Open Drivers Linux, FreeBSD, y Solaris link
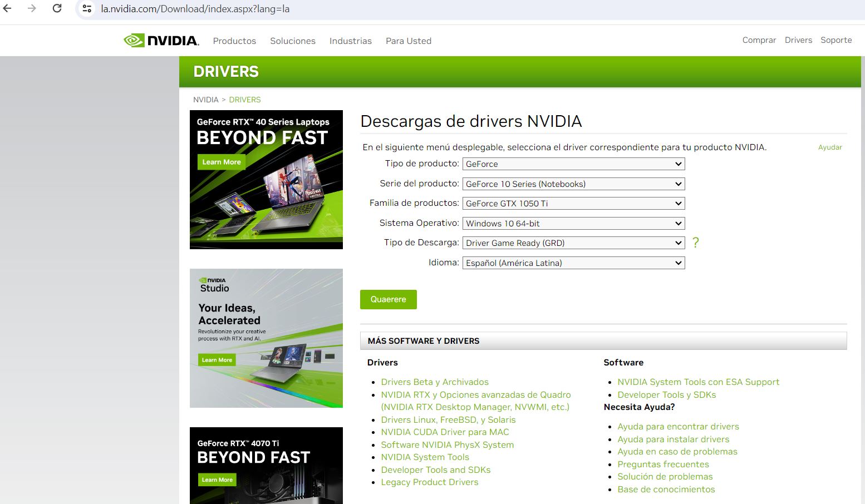This screenshot has height=504, width=865. 448,420
